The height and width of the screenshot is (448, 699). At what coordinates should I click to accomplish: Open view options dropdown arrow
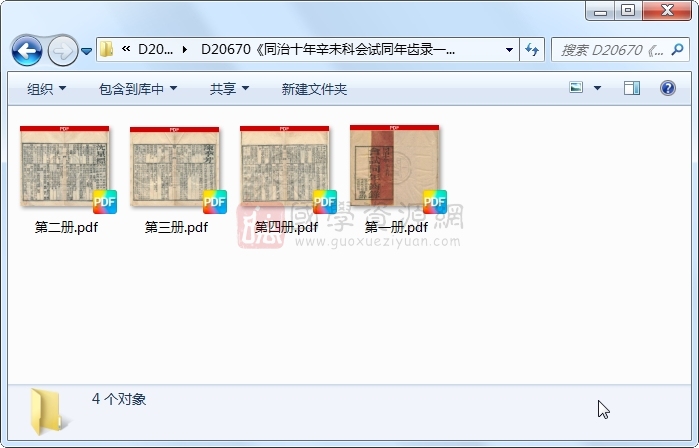click(597, 89)
